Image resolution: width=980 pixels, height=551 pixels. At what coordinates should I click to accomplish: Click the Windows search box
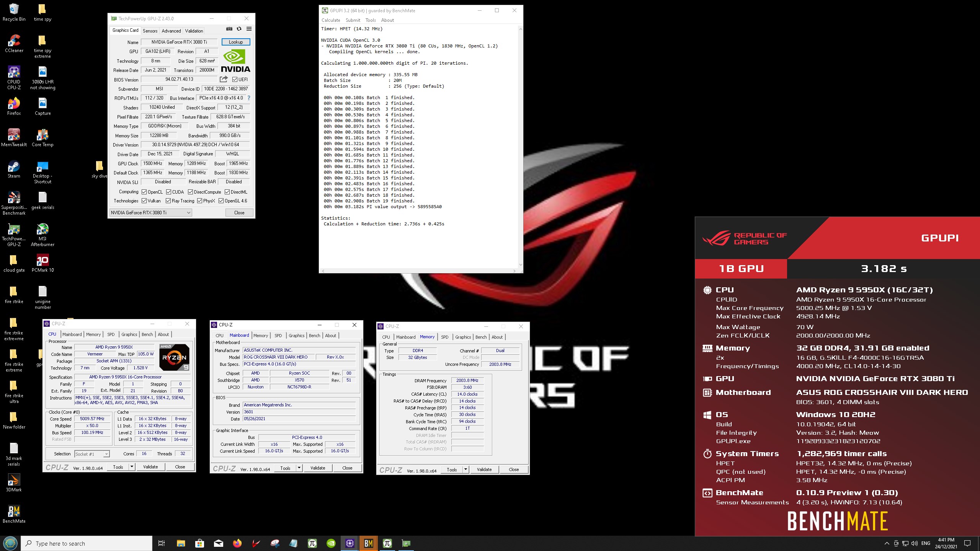87,543
